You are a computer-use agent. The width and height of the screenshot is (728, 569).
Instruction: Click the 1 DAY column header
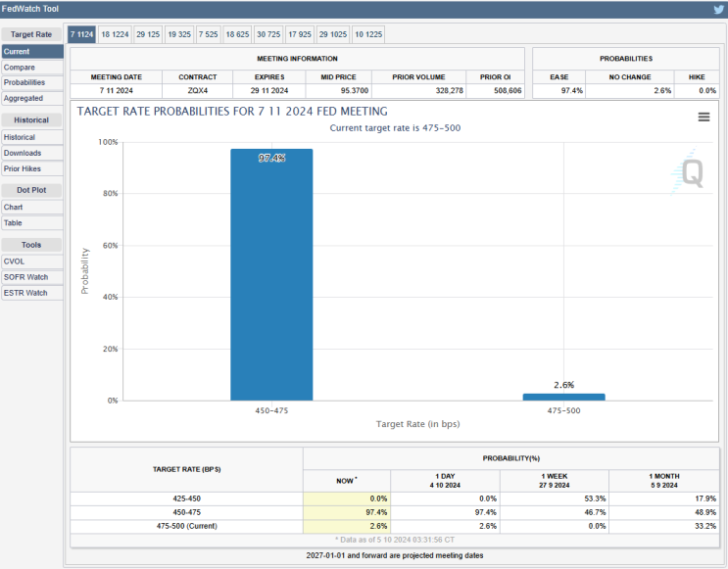click(445, 481)
